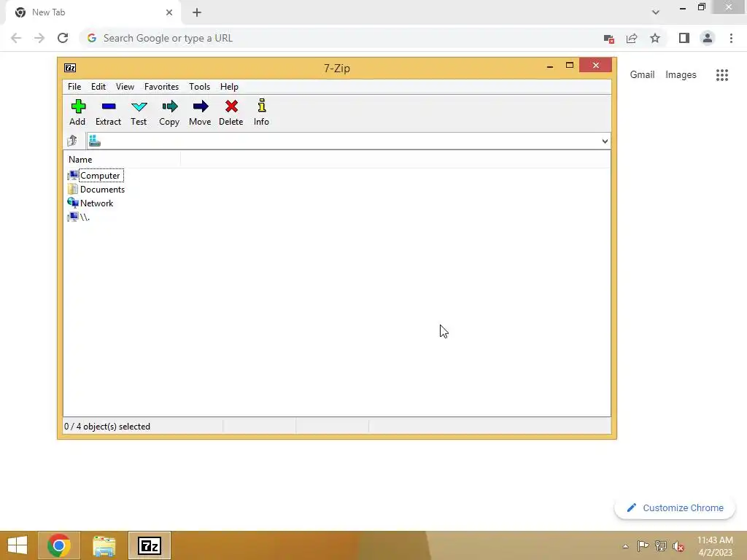Screen dimensions: 747x560
Task: Click the Chrome taskbar icon
Action: tap(58, 545)
